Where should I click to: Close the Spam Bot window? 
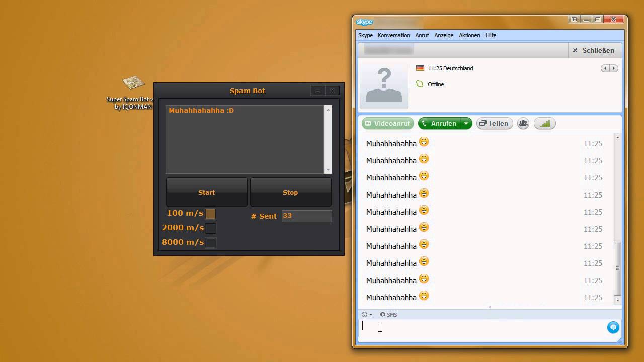coord(332,91)
